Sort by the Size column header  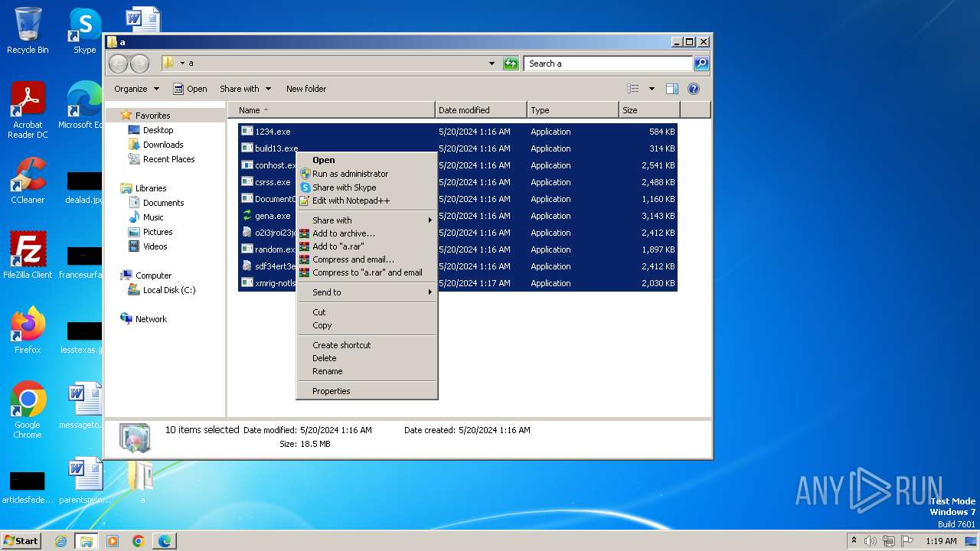click(649, 110)
